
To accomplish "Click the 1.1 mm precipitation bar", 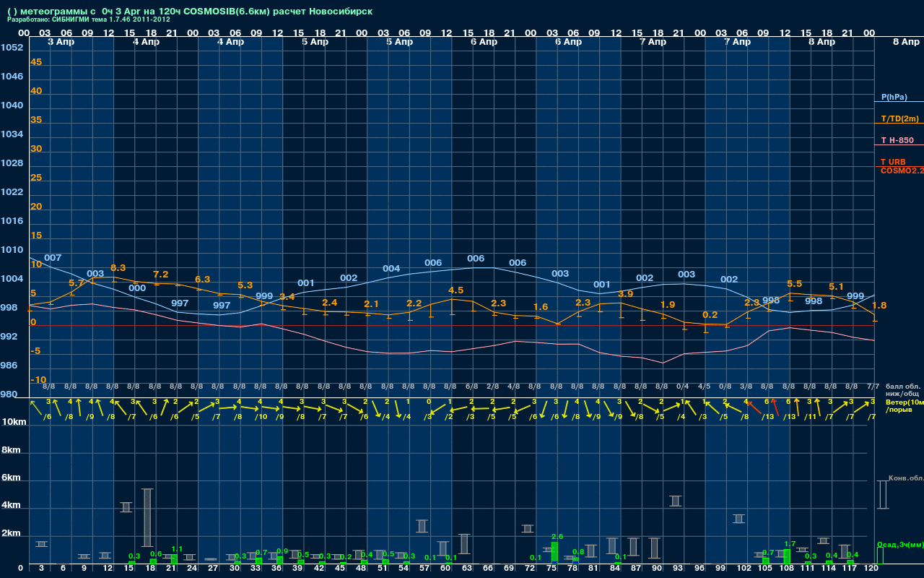I will (174, 558).
